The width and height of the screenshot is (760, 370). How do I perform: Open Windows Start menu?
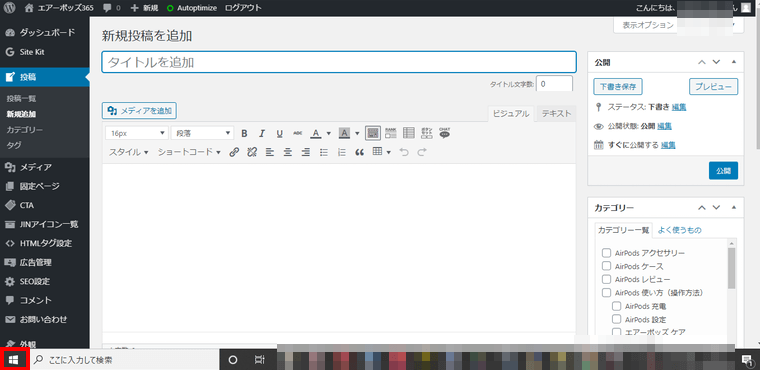[x=14, y=359]
